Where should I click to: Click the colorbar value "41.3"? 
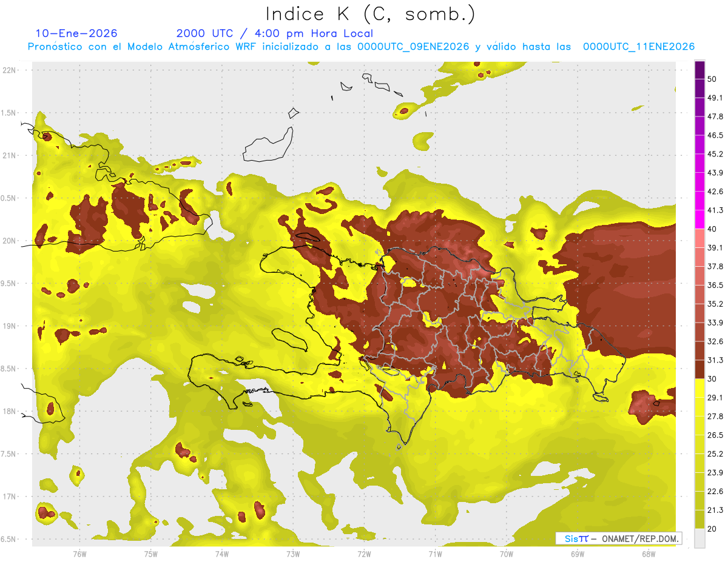click(715, 210)
